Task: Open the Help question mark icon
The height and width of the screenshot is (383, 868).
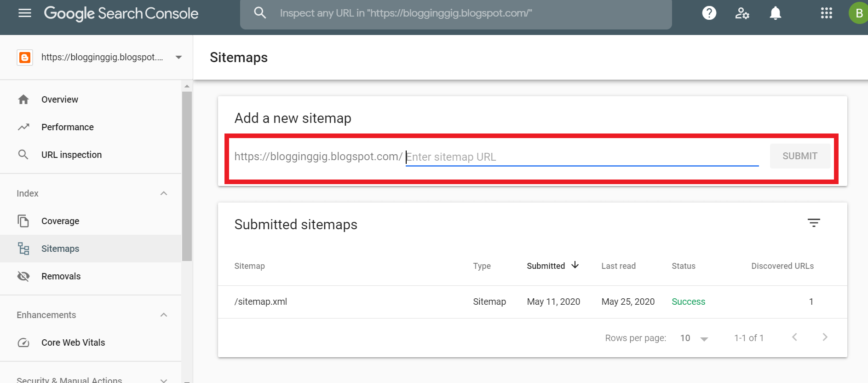Action: 709,13
